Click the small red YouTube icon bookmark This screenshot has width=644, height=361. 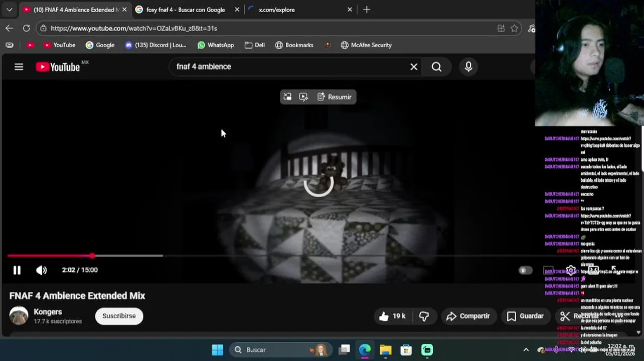(30, 45)
